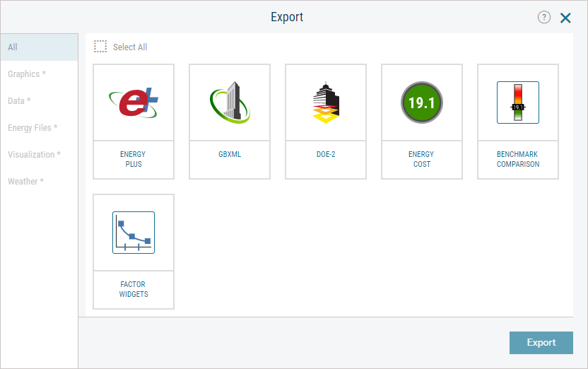This screenshot has height=369, width=588.
Task: Open the Data category
Action: point(40,101)
